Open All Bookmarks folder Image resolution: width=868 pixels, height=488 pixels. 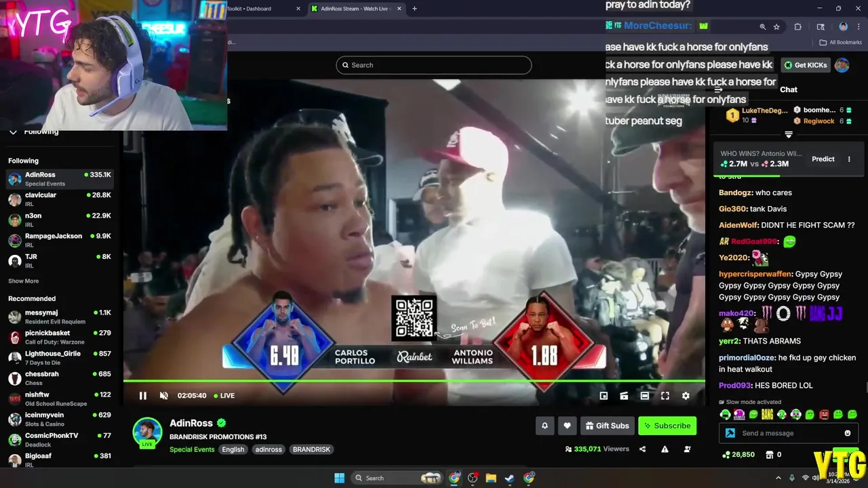(841, 42)
